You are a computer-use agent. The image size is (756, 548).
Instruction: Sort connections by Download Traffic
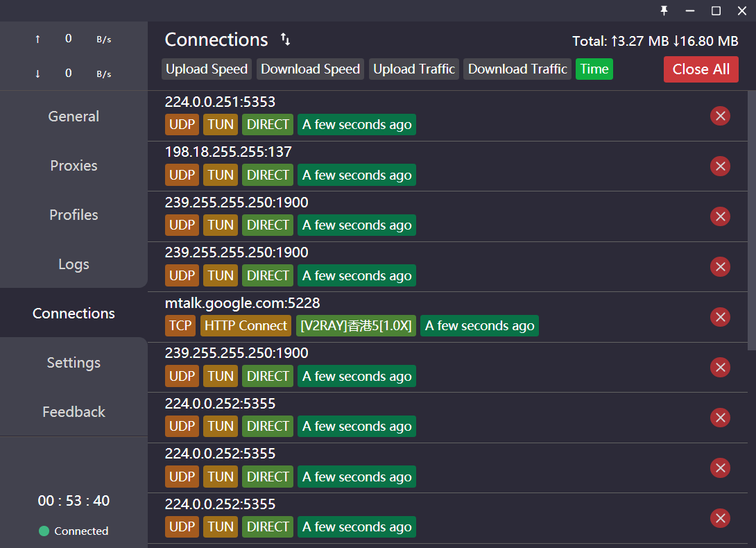pyautogui.click(x=517, y=69)
